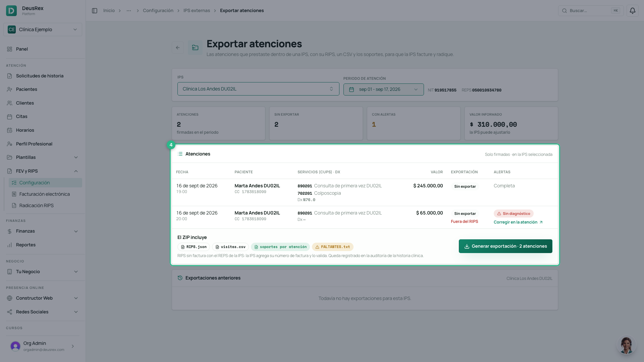
Task: Expand Plantillas menu
Action: 43,157
